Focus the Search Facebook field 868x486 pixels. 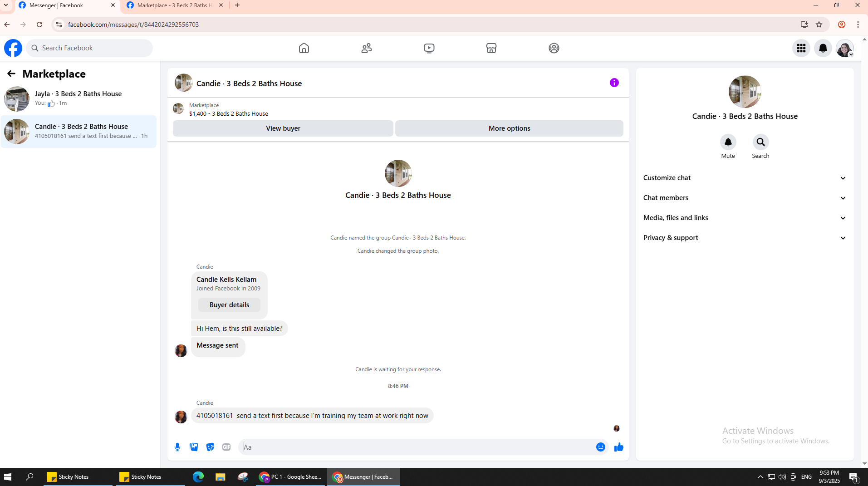[89, 48]
